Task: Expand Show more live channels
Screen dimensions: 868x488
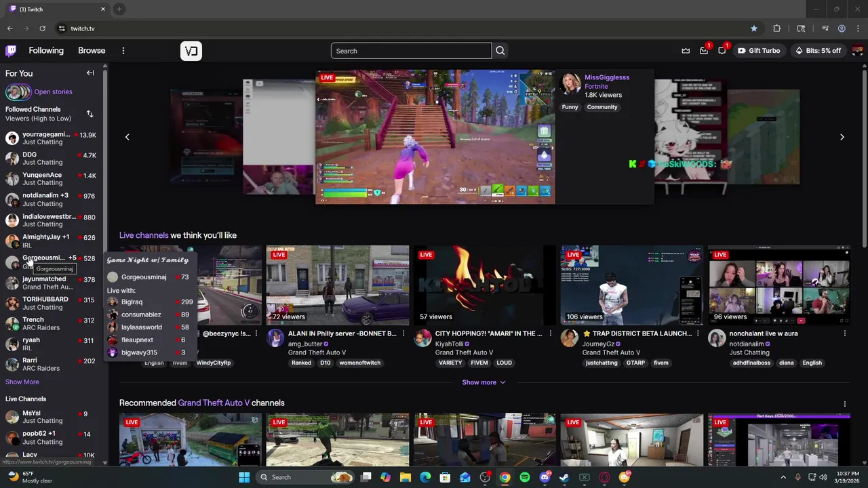Action: [x=484, y=382]
